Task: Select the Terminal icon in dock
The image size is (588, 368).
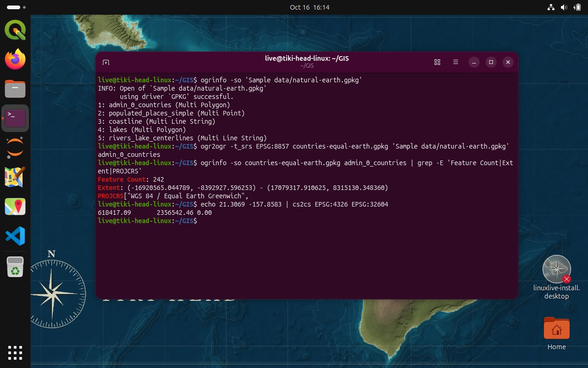Action: tap(15, 118)
